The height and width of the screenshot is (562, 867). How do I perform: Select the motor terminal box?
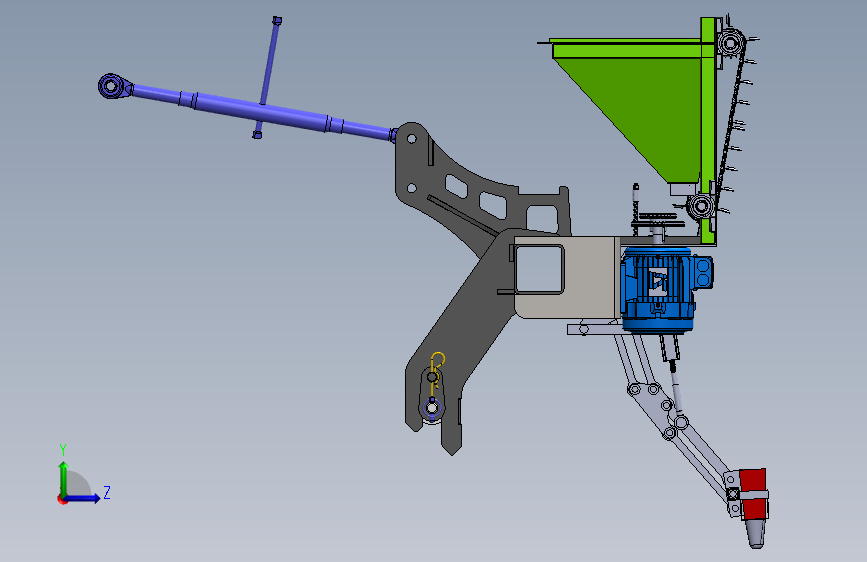point(702,272)
